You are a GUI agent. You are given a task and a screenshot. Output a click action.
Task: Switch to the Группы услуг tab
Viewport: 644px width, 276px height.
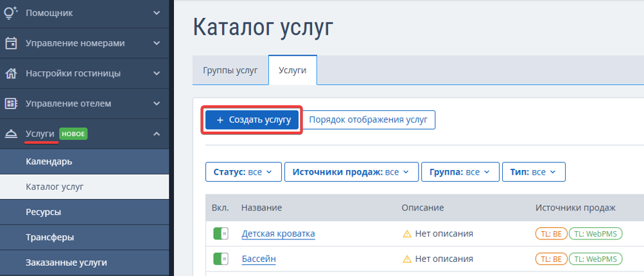231,70
